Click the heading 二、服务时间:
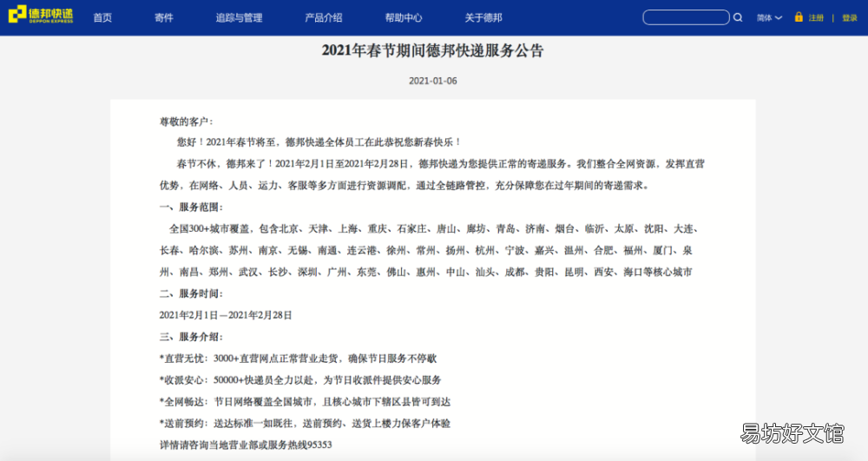 point(191,293)
